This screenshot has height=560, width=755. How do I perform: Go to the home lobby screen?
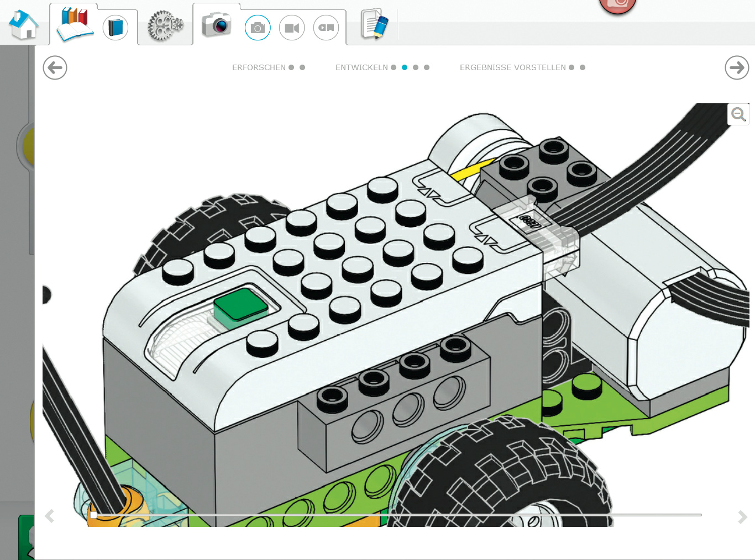tap(24, 25)
